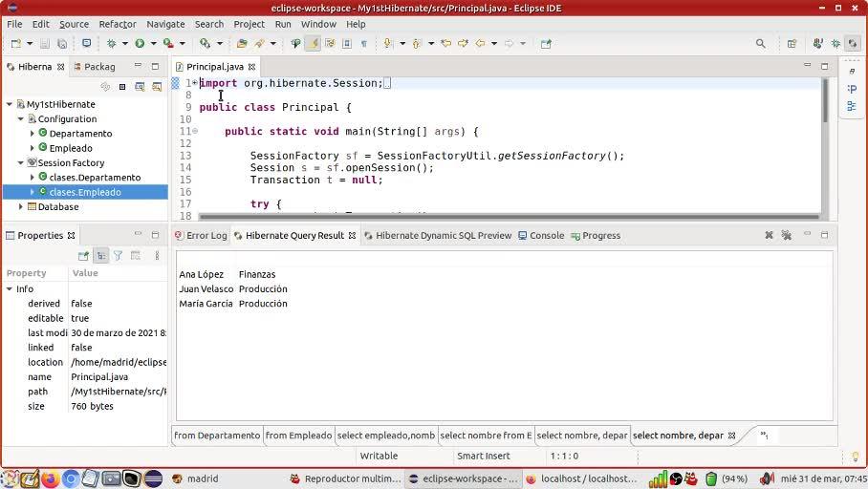Click the Debug bug icon in toolbar

[112, 43]
